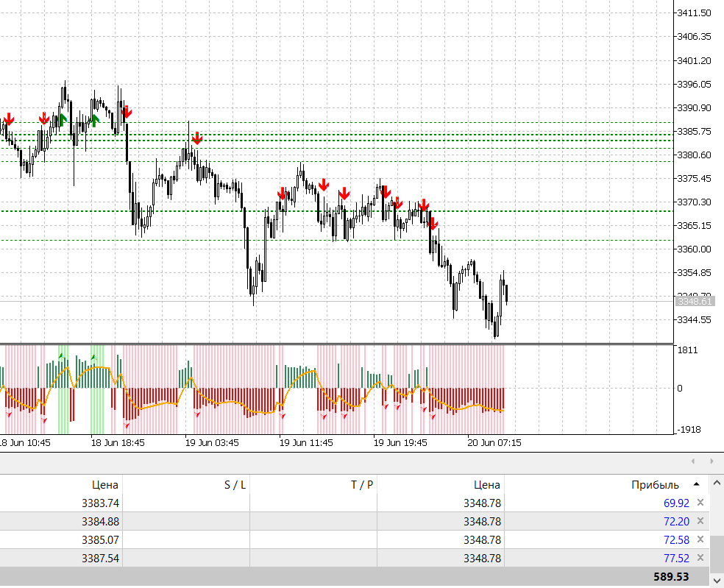The width and height of the screenshot is (724, 588).
Task: Close the position with 69.92 profit
Action: pyautogui.click(x=700, y=503)
